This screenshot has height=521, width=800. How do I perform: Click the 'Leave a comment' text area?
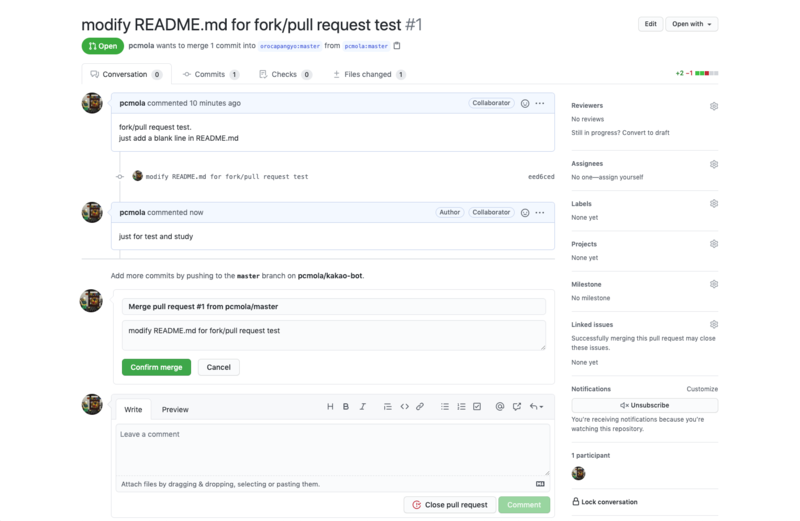[333, 450]
